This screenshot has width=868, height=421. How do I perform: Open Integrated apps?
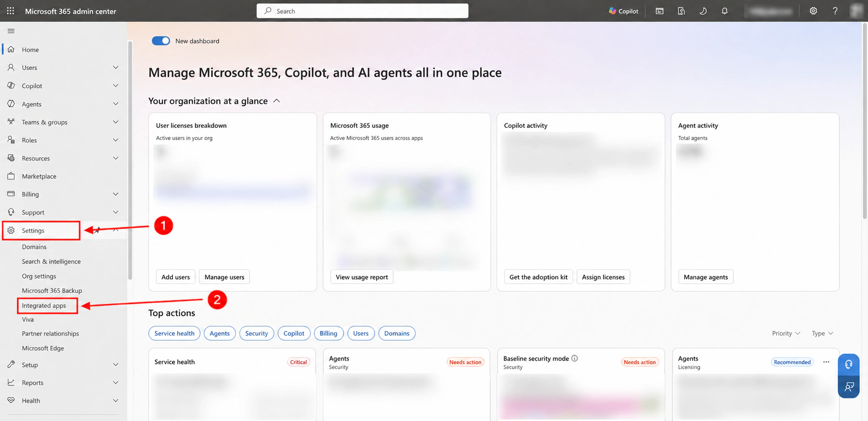(44, 306)
